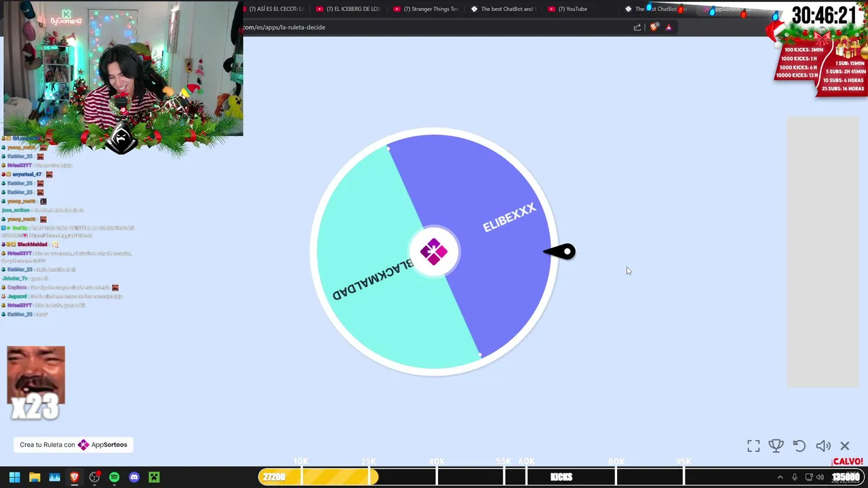The image size is (868, 488).
Task: Open the 'Crea tu Ruleta con AppSorteos' link
Action: pos(73,445)
